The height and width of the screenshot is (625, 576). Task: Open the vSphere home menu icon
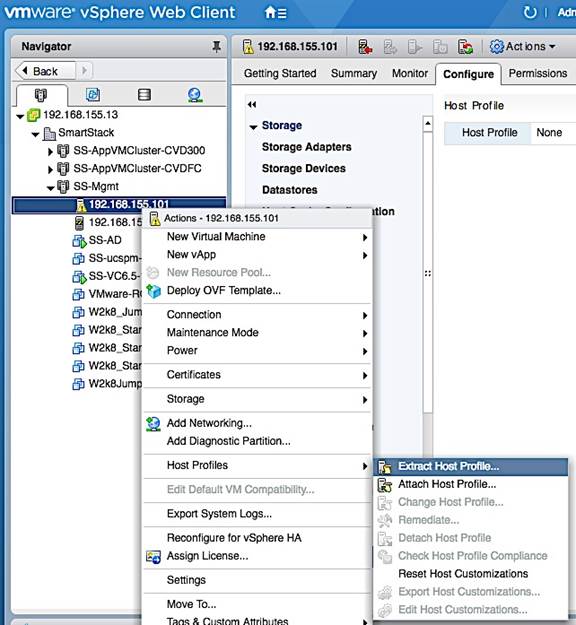click(x=275, y=13)
